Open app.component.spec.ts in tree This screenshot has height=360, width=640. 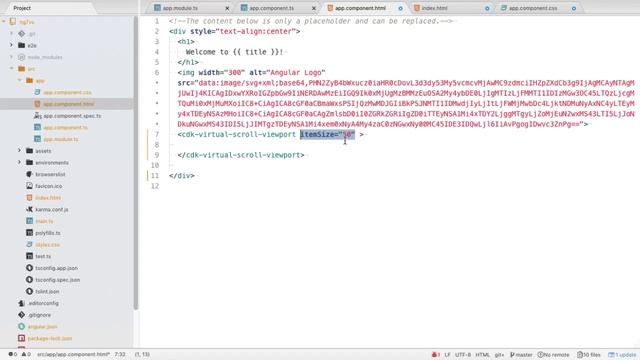[x=72, y=116]
